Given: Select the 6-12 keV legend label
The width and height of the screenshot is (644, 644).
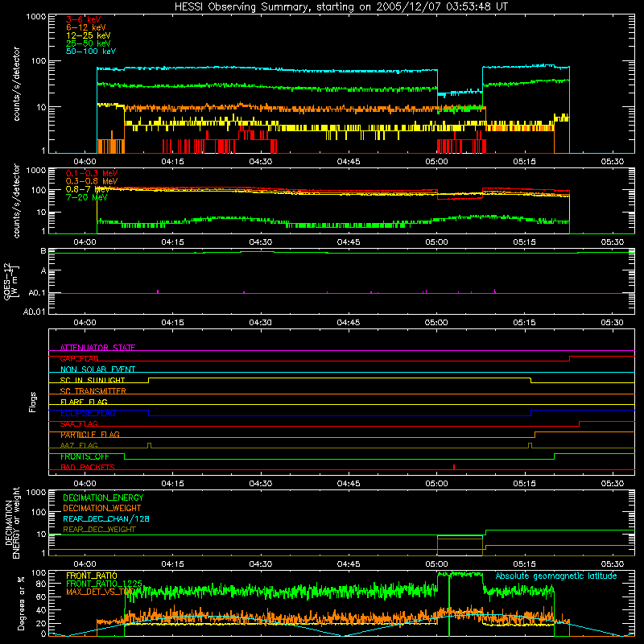Looking at the screenshot, I should pyautogui.click(x=86, y=27).
